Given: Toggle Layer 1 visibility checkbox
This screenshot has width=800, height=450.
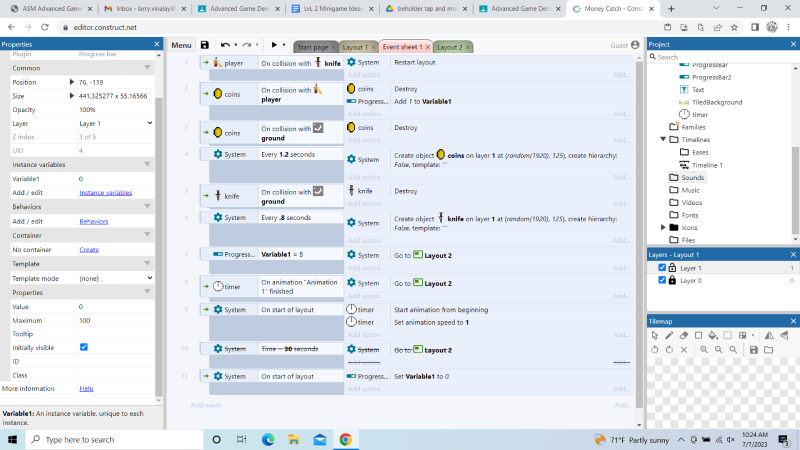Looking at the screenshot, I should pyautogui.click(x=661, y=268).
